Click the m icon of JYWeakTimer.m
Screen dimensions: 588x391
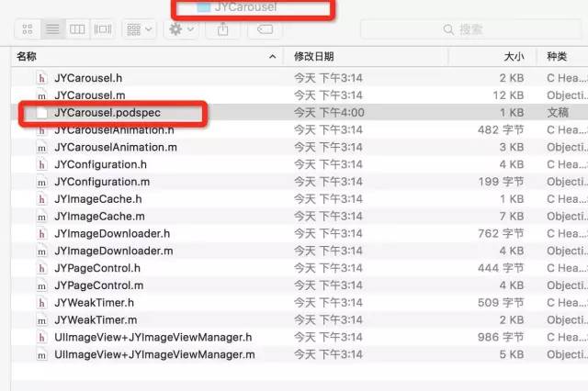41,319
